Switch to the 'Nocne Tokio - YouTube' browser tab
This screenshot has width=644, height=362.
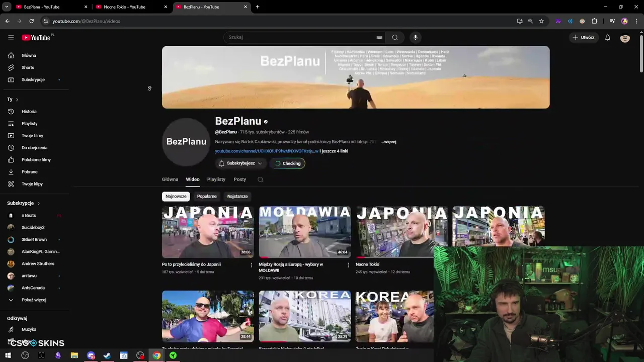point(131,7)
